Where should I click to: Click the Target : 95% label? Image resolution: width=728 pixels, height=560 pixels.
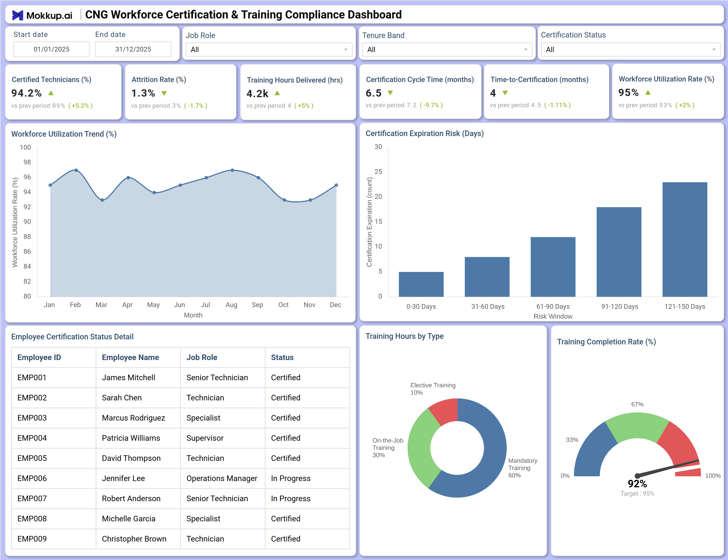coord(637,494)
